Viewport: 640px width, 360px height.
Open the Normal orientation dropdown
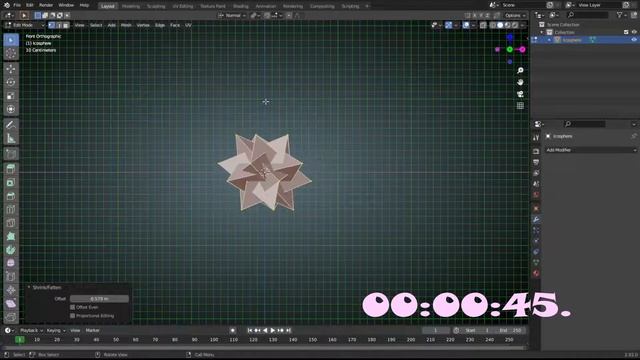click(x=233, y=16)
